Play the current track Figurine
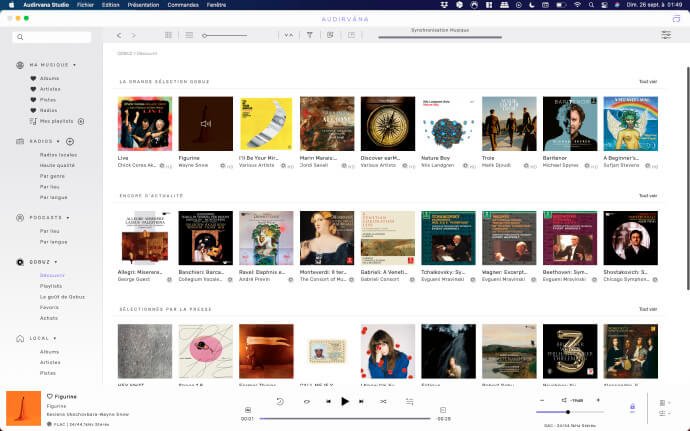This screenshot has width=690, height=431. coord(345,401)
